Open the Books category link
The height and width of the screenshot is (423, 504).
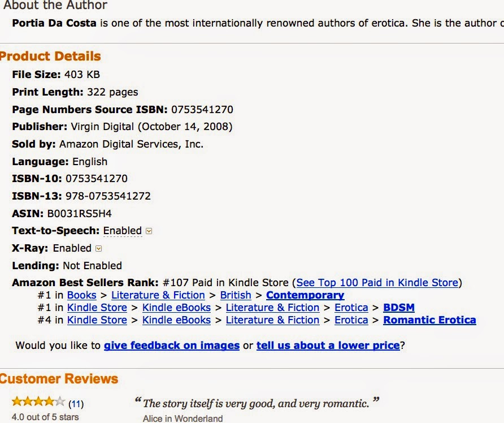(x=81, y=295)
